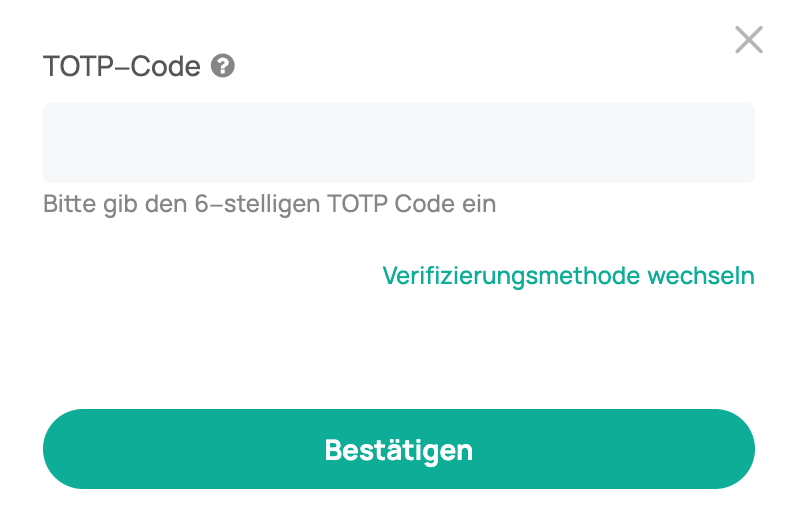The width and height of the screenshot is (790, 518).
Task: Dismiss the verification popup via X icon
Action: click(x=748, y=40)
